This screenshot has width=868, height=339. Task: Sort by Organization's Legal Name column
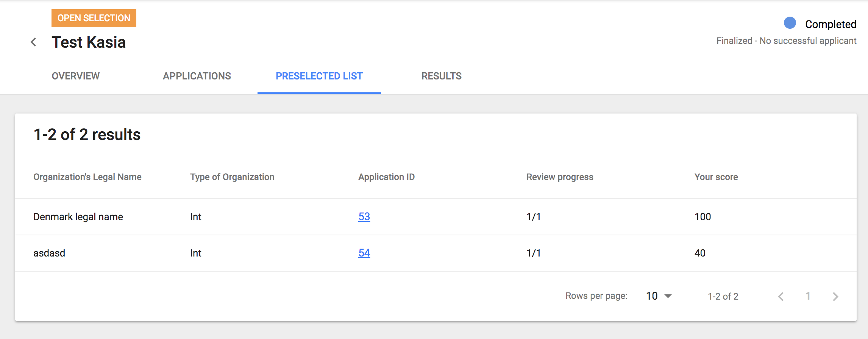(87, 177)
